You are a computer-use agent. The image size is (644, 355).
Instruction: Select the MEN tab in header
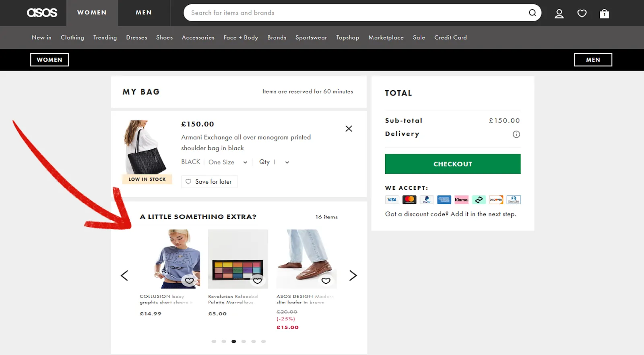144,13
